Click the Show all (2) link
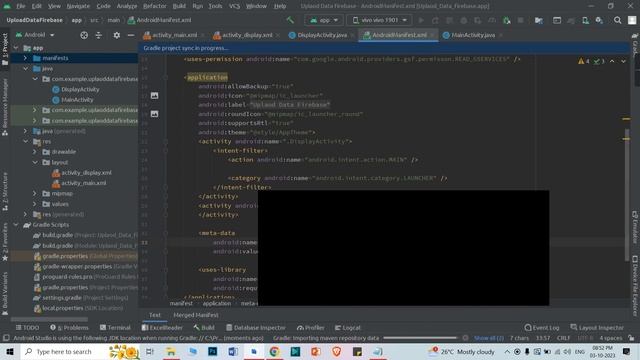The image size is (640, 360). click(x=489, y=338)
